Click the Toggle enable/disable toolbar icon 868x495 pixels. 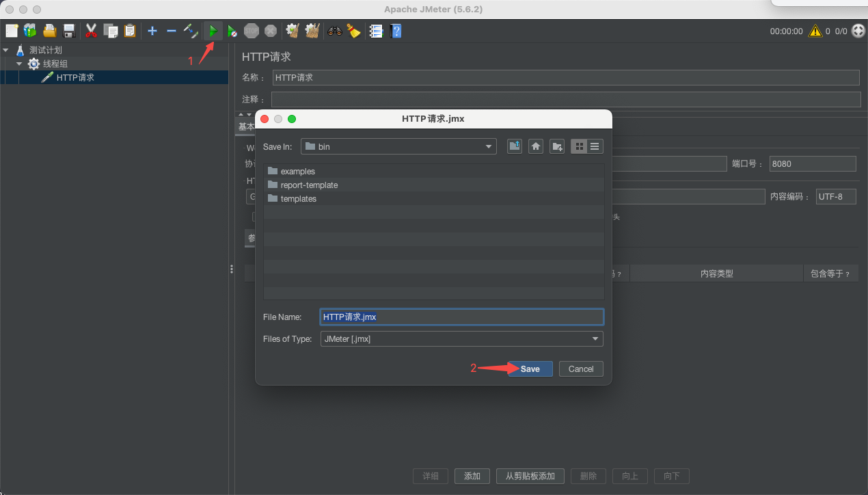(x=191, y=31)
